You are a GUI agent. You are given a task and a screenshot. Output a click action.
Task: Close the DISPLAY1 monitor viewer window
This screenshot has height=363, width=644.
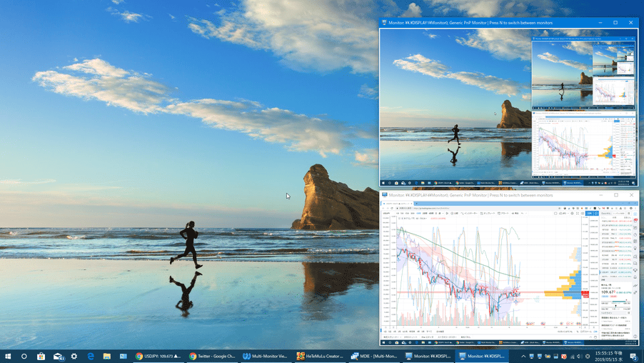pyautogui.click(x=631, y=23)
